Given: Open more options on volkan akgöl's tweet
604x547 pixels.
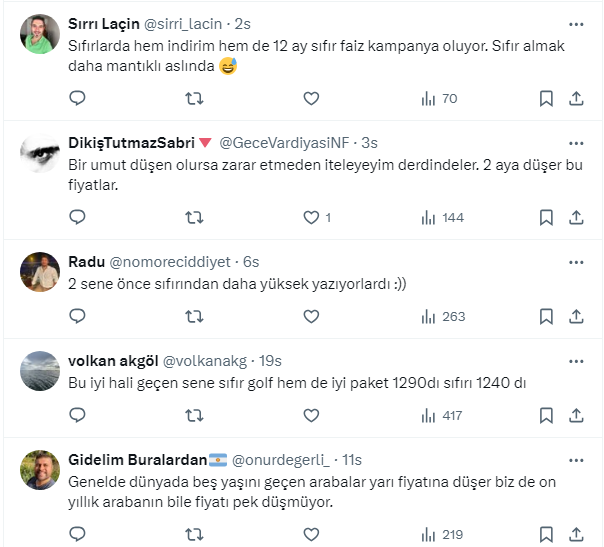Looking at the screenshot, I should coord(576,360).
